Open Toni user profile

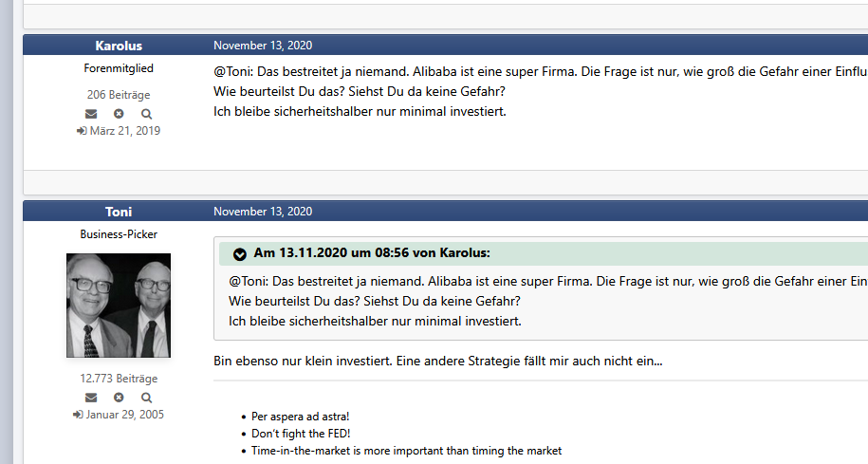pyautogui.click(x=119, y=212)
